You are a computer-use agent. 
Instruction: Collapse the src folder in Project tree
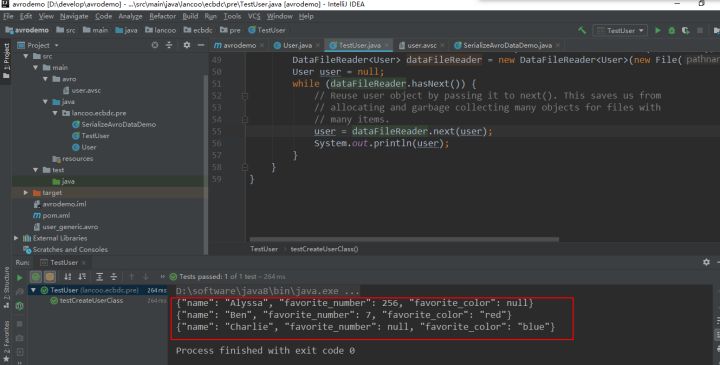(26, 56)
